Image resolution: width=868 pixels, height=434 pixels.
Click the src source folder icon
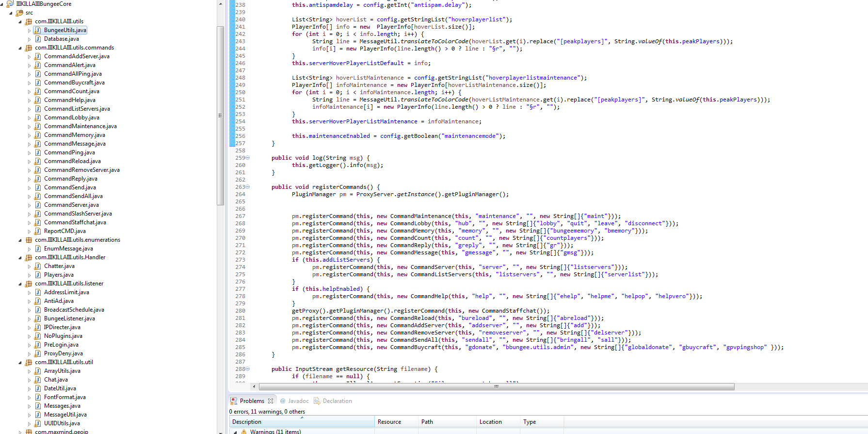[19, 13]
